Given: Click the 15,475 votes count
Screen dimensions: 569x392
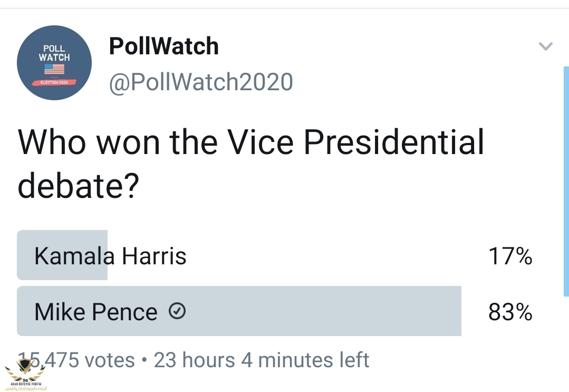Looking at the screenshot, I should 79,360.
